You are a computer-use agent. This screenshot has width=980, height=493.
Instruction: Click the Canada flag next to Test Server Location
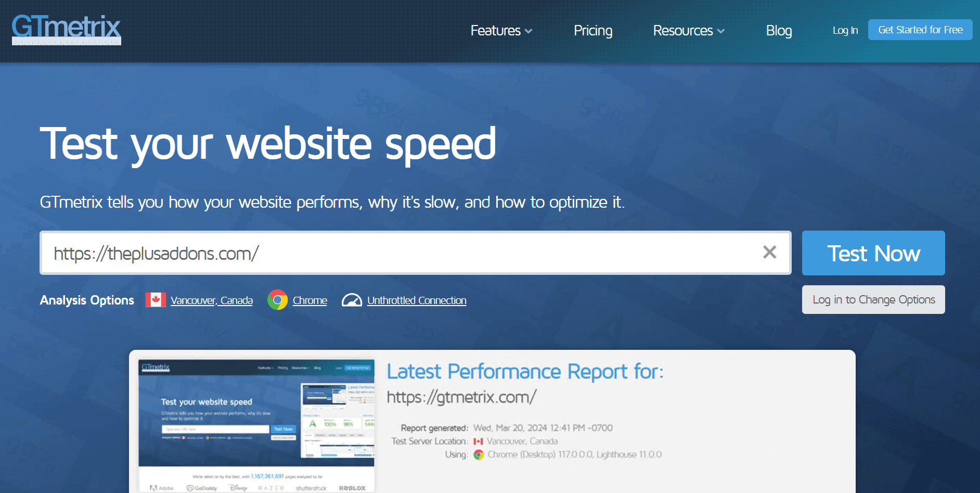478,441
